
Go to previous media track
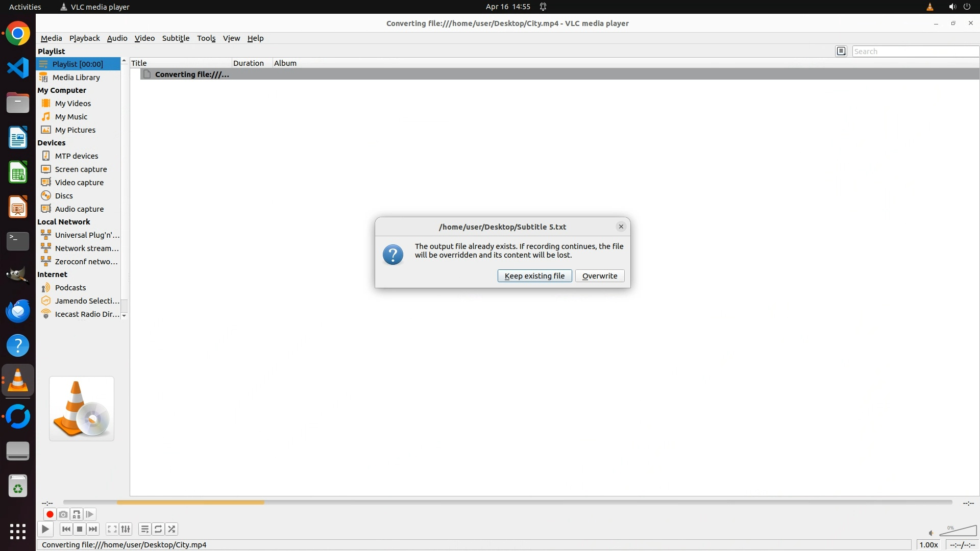[66, 529]
